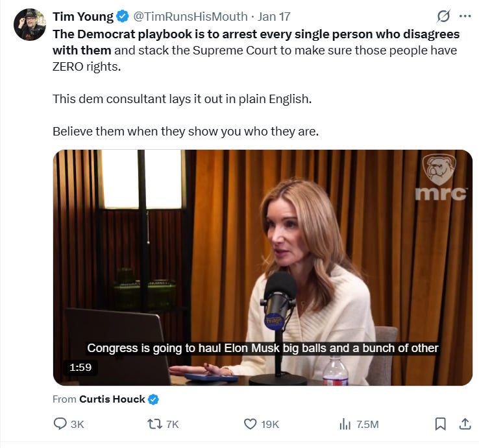Repost using the retweet arrows icon
The width and height of the screenshot is (479, 448).
point(155,424)
